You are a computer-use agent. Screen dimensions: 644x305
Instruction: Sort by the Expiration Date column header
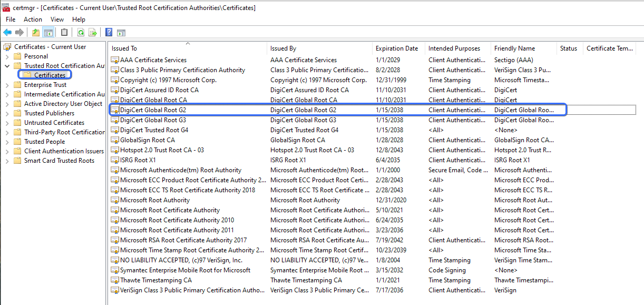(x=396, y=48)
